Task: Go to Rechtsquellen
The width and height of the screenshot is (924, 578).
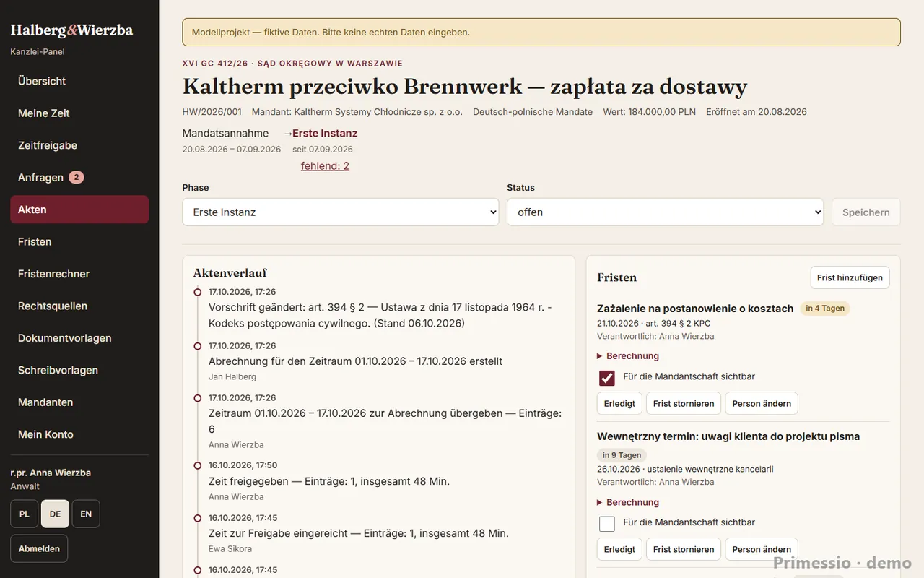Action: click(x=79, y=306)
